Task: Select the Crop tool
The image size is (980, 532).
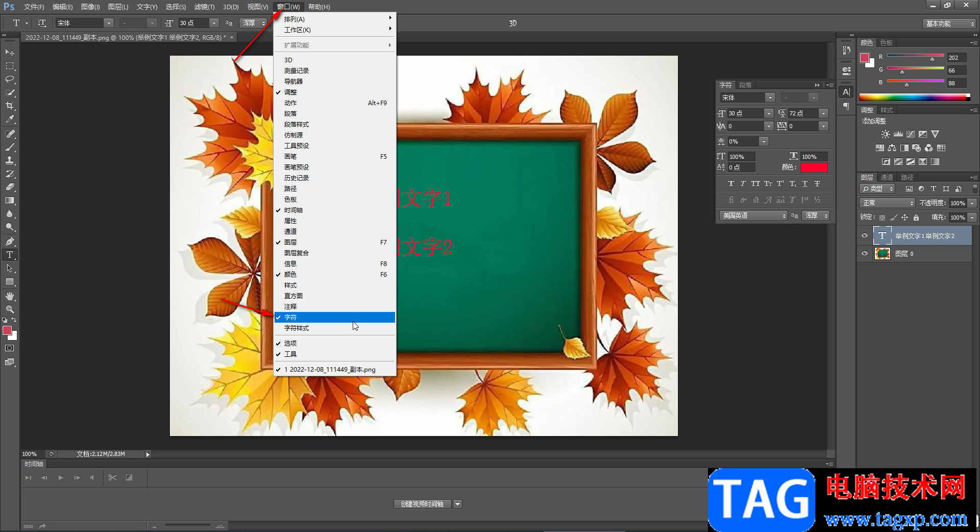Action: [10, 106]
